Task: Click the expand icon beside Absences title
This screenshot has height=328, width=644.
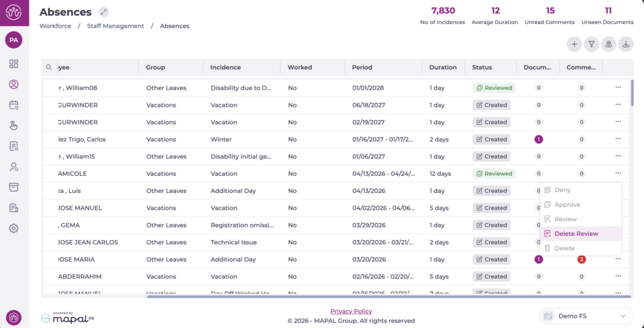Action: point(104,12)
